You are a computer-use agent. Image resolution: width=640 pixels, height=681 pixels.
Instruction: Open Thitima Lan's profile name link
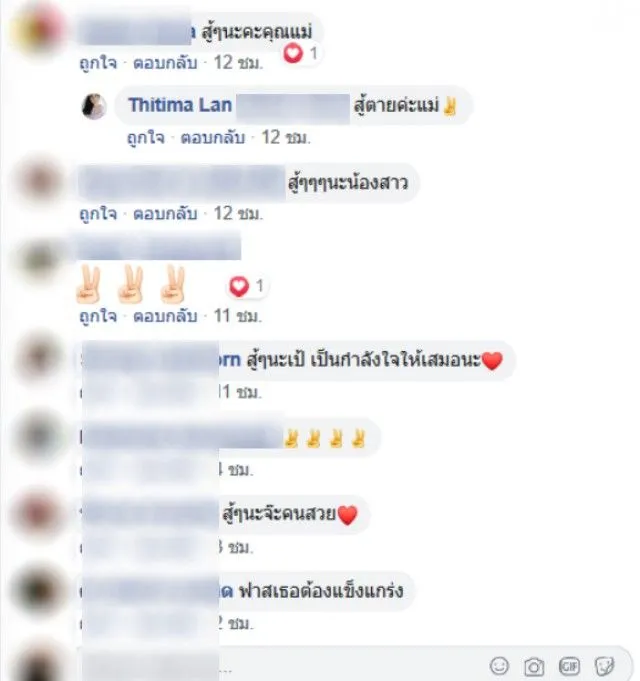(180, 105)
